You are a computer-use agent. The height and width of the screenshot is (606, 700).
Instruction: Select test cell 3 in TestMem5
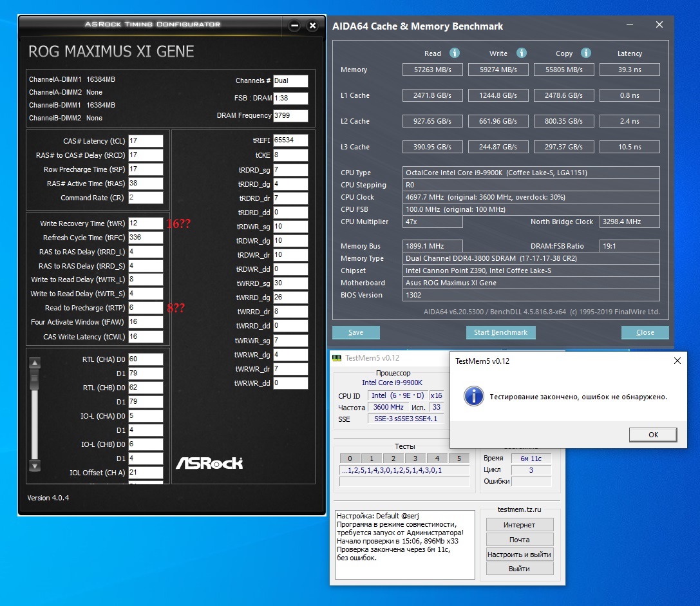[x=415, y=458]
